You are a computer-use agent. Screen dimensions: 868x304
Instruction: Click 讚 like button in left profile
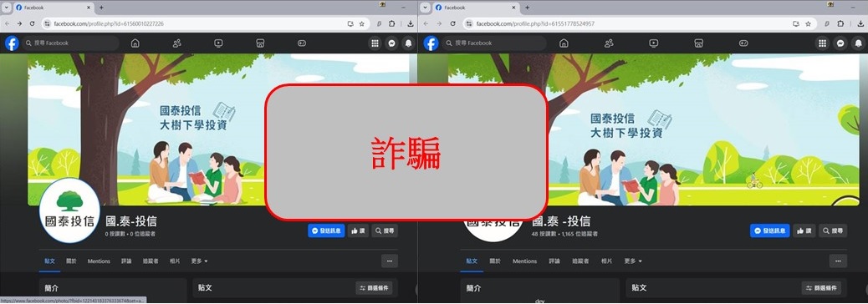[358, 231]
